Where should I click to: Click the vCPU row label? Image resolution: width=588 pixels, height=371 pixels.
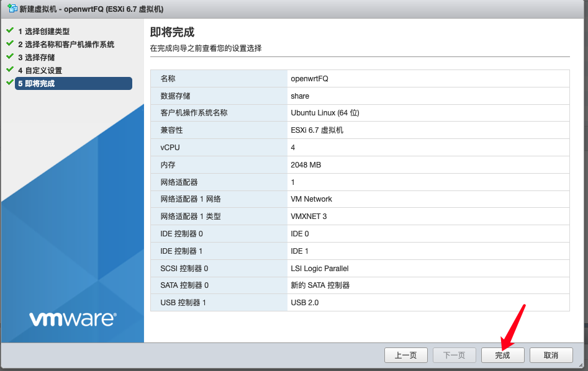[x=170, y=148]
